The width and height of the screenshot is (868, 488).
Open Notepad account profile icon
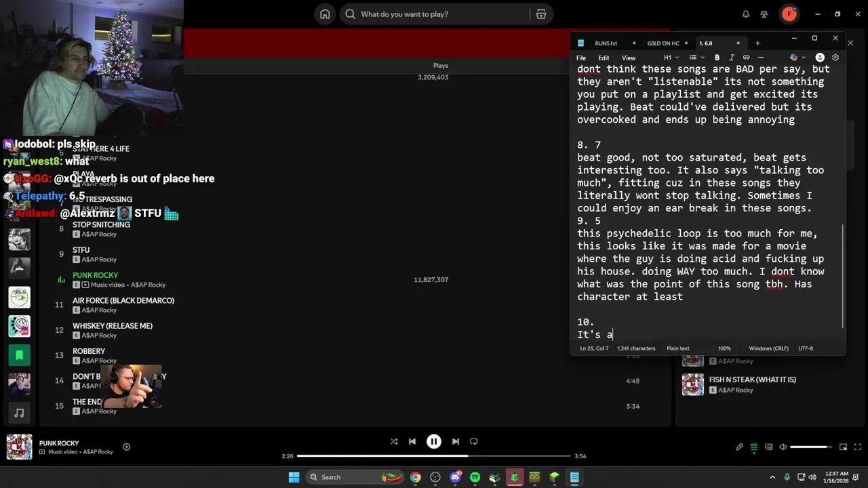[x=820, y=58]
